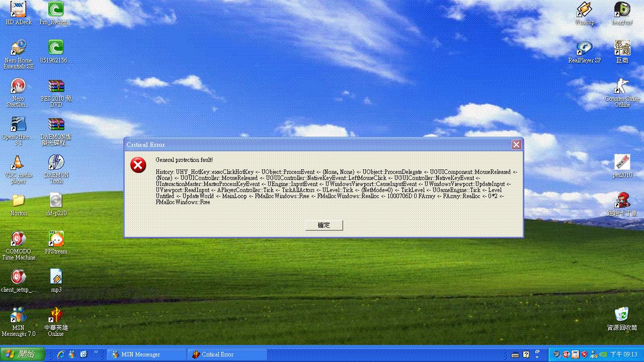The height and width of the screenshot is (362, 644).
Task: Open Nero Home Essentials SE shortcut
Action: pyautogui.click(x=19, y=54)
